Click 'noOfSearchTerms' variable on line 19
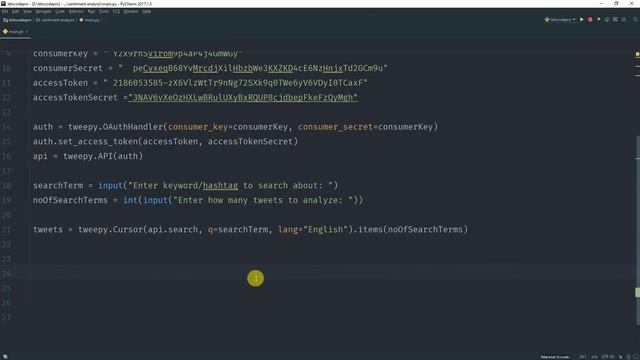The height and width of the screenshot is (360, 640). coord(70,200)
